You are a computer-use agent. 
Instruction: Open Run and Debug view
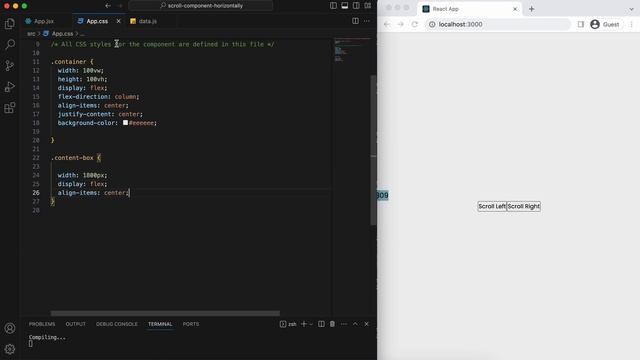(10, 87)
